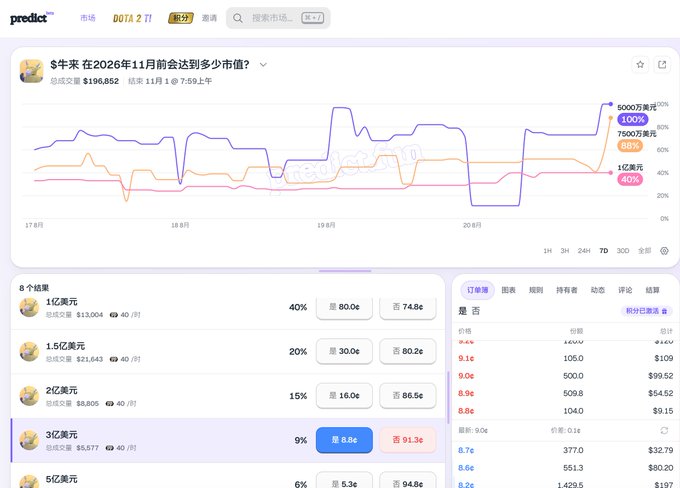Screen dimensions: 680x488
Task: Click the 8.6¢ bid price row
Action: click(566, 468)
